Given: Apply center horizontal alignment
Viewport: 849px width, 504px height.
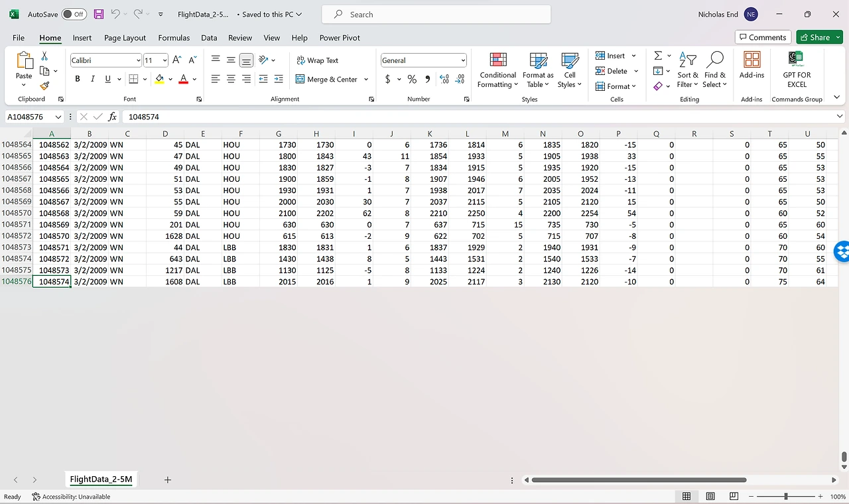Looking at the screenshot, I should pyautogui.click(x=231, y=79).
